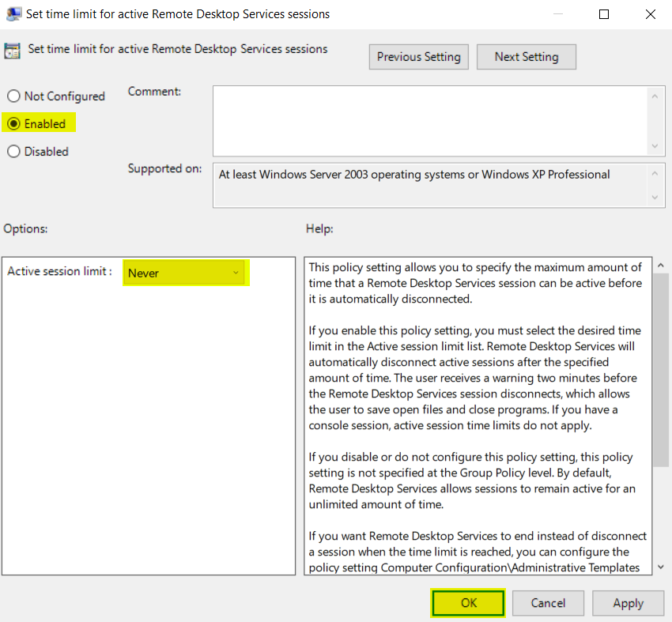Screen dimensions: 672x622
Task: Minimize the policy settings window
Action: click(559, 14)
